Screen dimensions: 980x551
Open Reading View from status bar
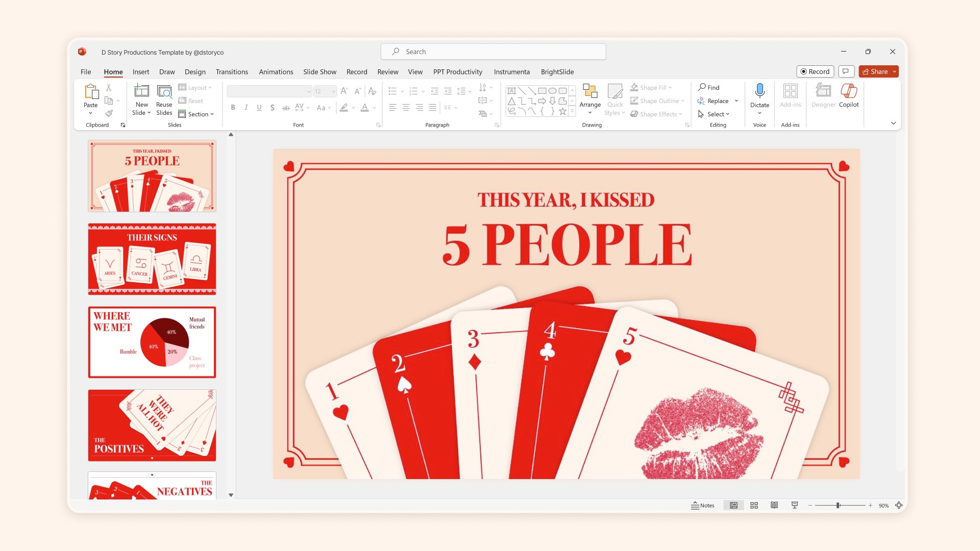(774, 505)
